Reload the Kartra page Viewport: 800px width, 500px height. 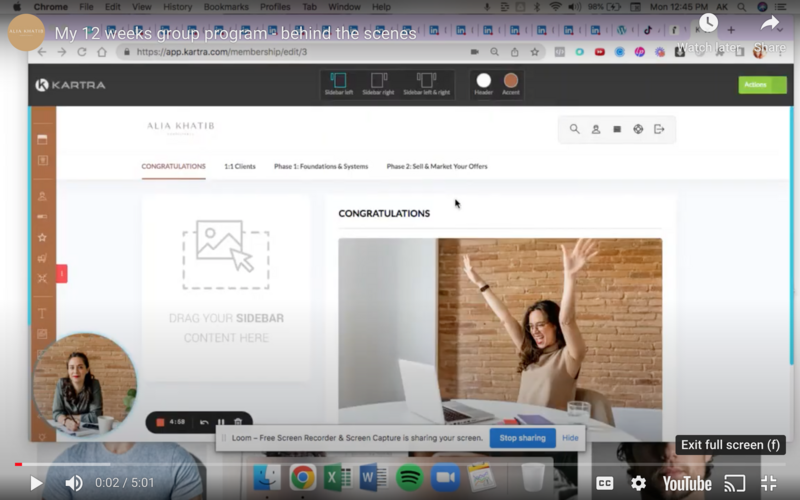point(82,52)
